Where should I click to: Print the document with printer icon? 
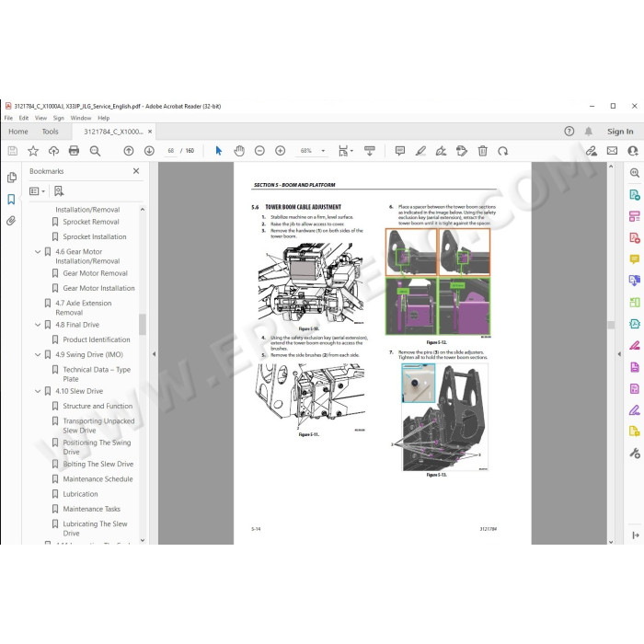[74, 151]
